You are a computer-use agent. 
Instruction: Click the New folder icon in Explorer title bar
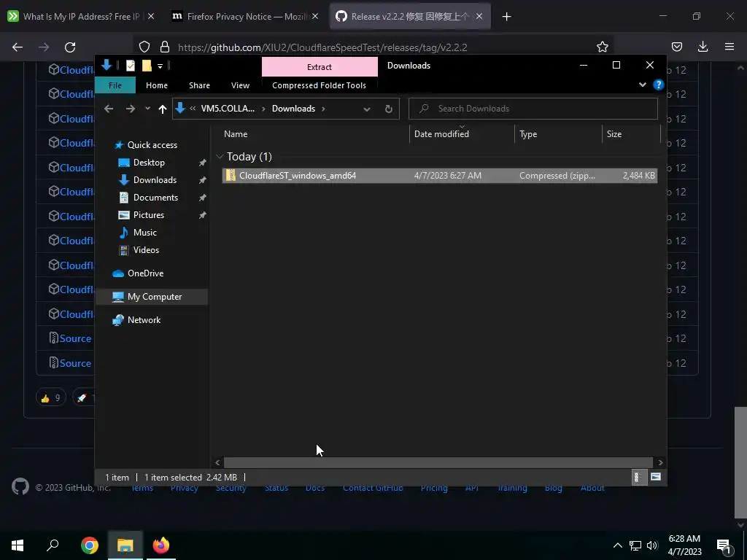(147, 66)
